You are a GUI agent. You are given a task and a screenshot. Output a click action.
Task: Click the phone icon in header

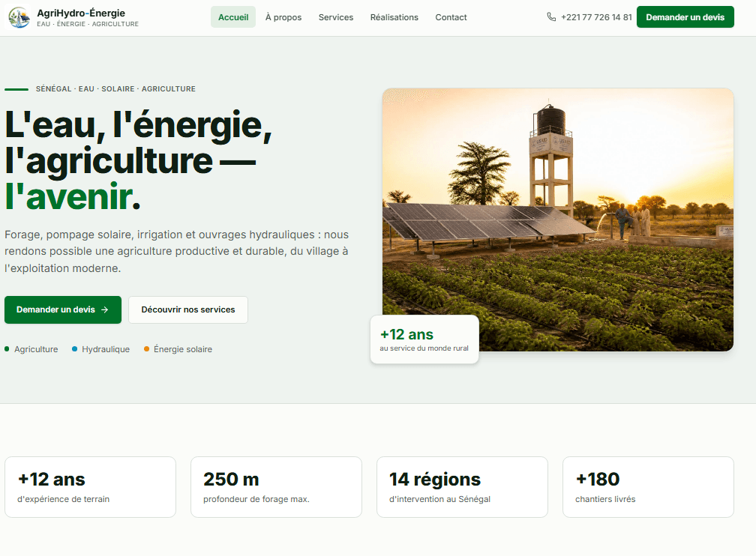(x=551, y=17)
